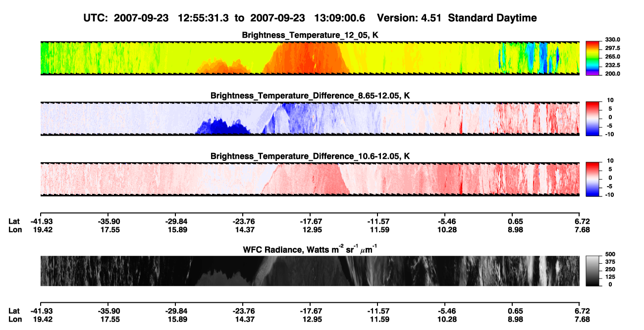Click the blue-red colorbar beside 8.65-12.05 panel
The height and width of the screenshot is (330, 644).
592,119
